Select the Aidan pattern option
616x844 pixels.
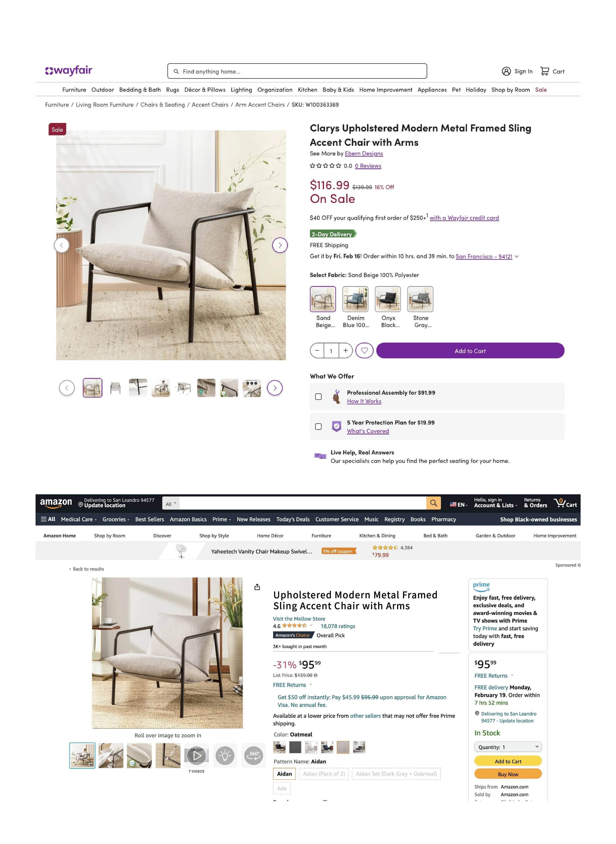[285, 774]
